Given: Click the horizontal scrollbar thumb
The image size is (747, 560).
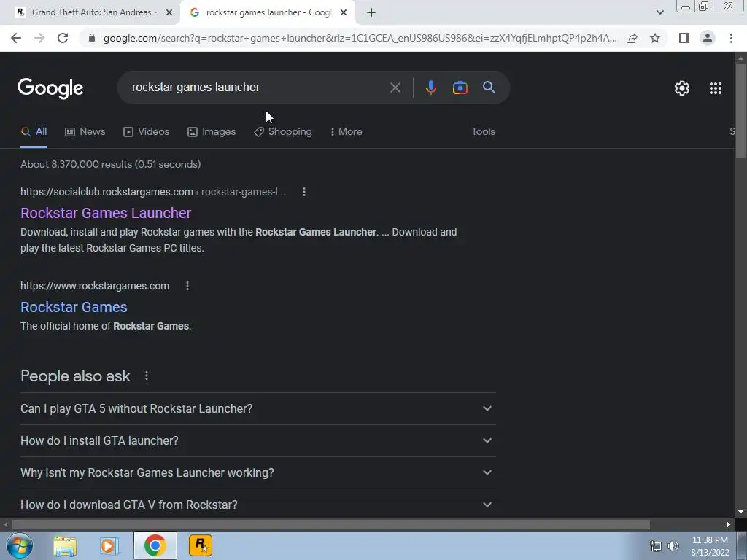Looking at the screenshot, I should tap(331, 524).
